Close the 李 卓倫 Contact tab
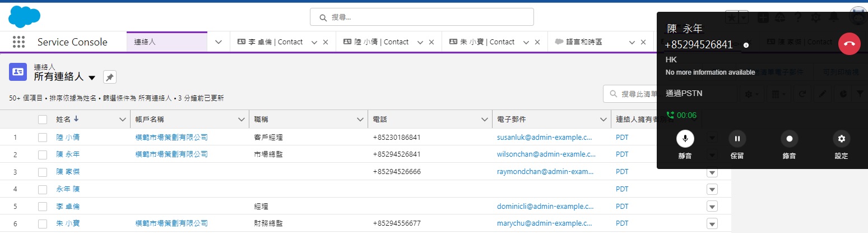868x233 pixels. coord(326,42)
